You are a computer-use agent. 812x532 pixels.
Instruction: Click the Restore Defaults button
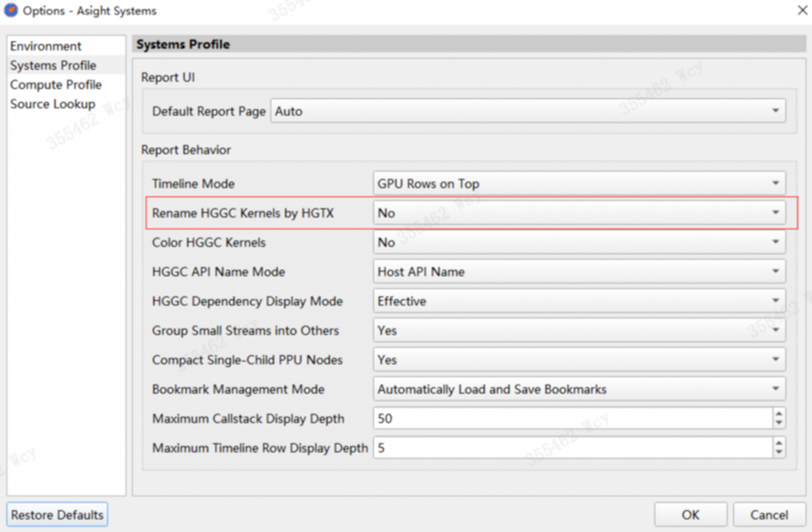coord(58,515)
